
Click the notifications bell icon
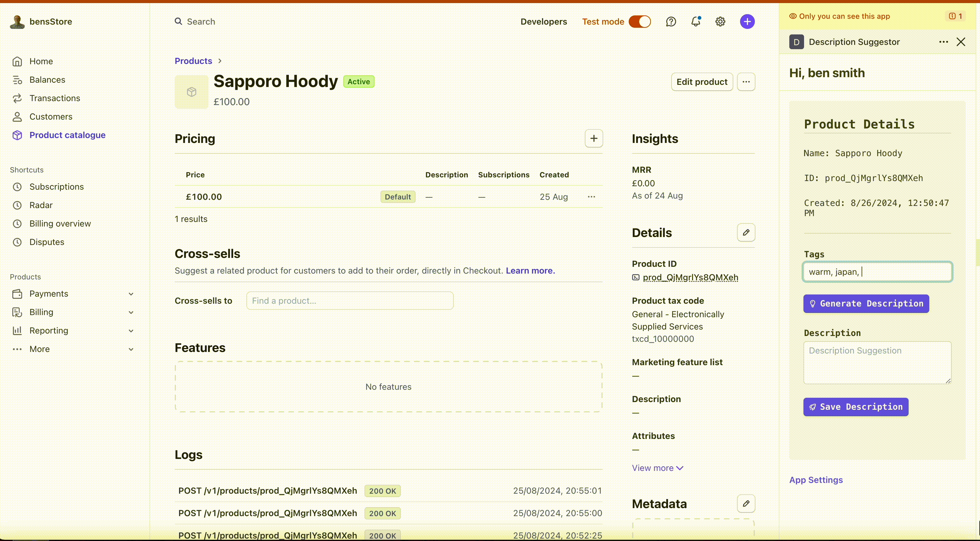pyautogui.click(x=695, y=22)
